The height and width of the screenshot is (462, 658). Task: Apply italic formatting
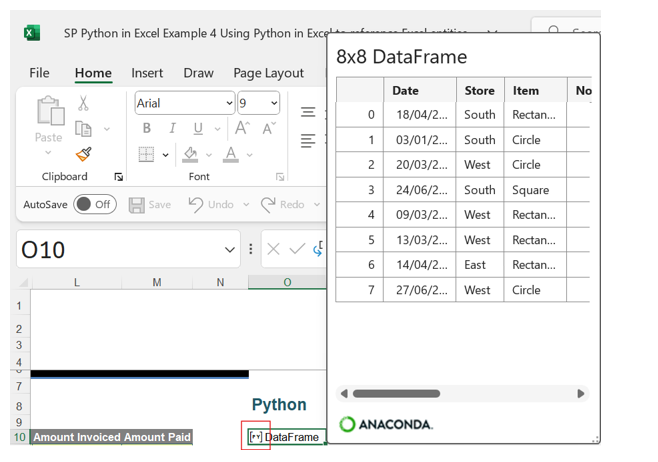[x=173, y=129]
